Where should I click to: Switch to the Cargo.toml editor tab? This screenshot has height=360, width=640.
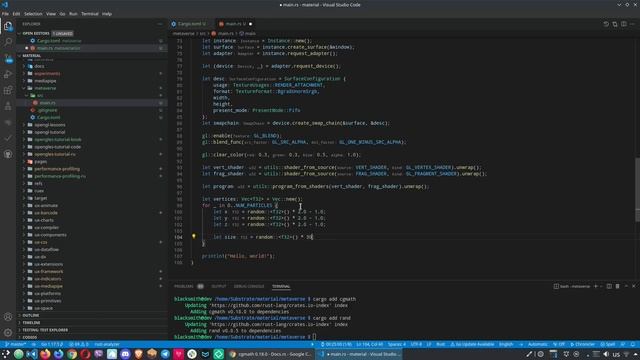pyautogui.click(x=191, y=24)
